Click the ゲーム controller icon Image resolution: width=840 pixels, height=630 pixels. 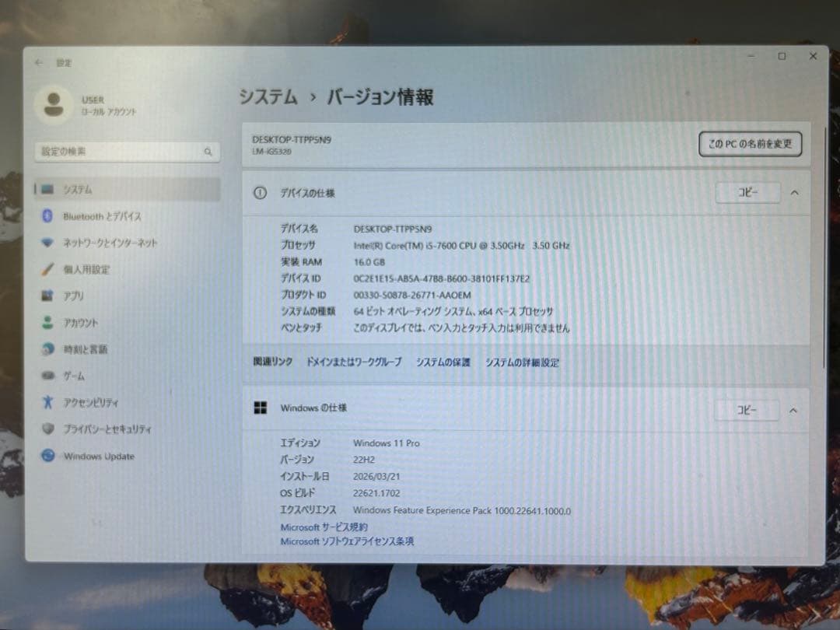(47, 376)
